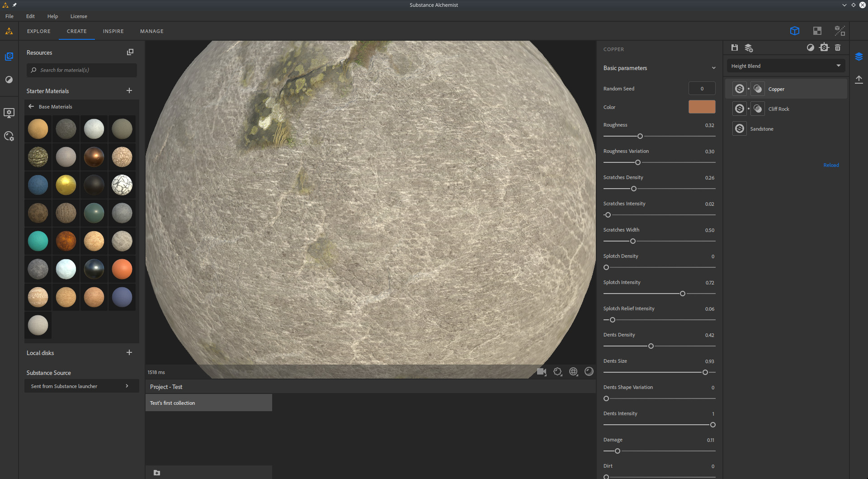Switch to the EXPLORE tab
Image resolution: width=868 pixels, height=479 pixels.
(x=39, y=31)
